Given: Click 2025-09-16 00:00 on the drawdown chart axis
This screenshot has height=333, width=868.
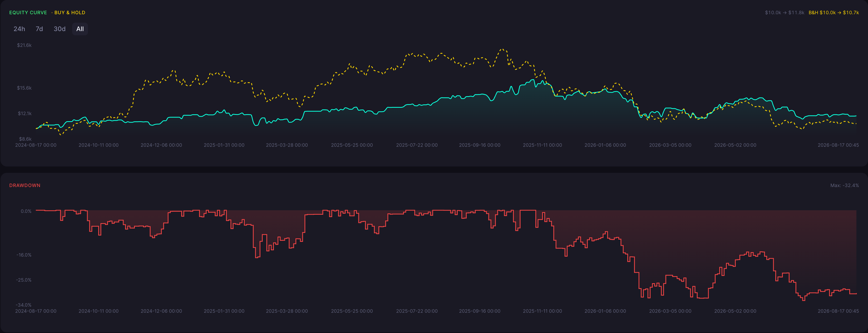Looking at the screenshot, I should click(480, 311).
